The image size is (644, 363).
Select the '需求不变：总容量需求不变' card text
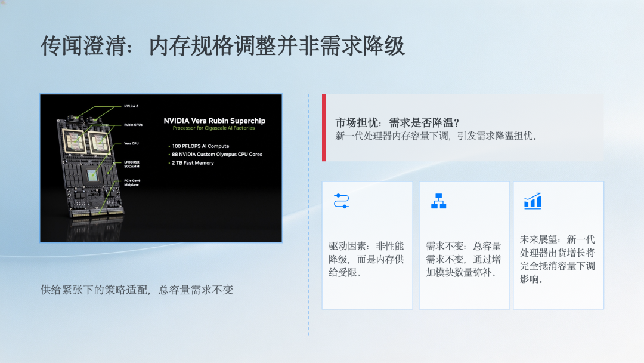tap(463, 259)
